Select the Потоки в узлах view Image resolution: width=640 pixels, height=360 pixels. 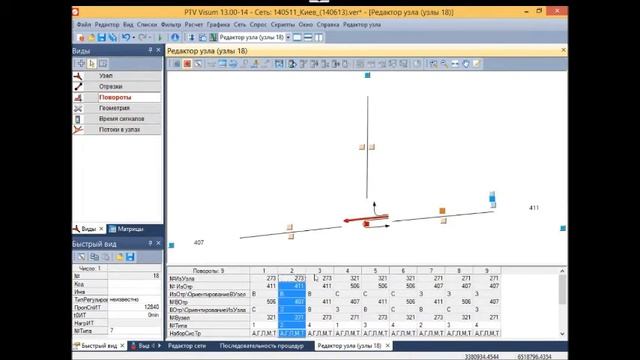pos(117,129)
